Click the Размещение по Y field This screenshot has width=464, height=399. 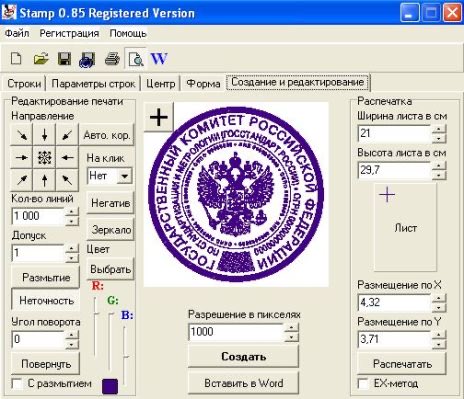click(x=394, y=339)
